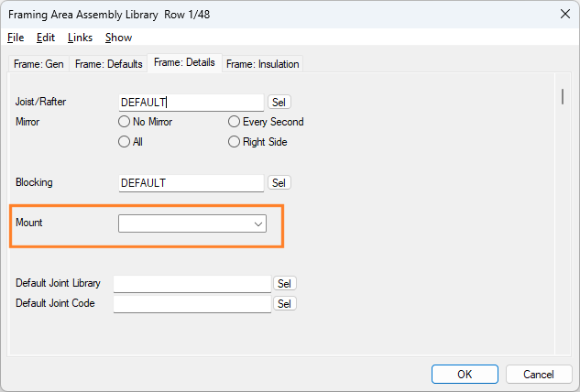Choose the Every Second mirror option
The height and width of the screenshot is (392, 580).
(x=235, y=122)
